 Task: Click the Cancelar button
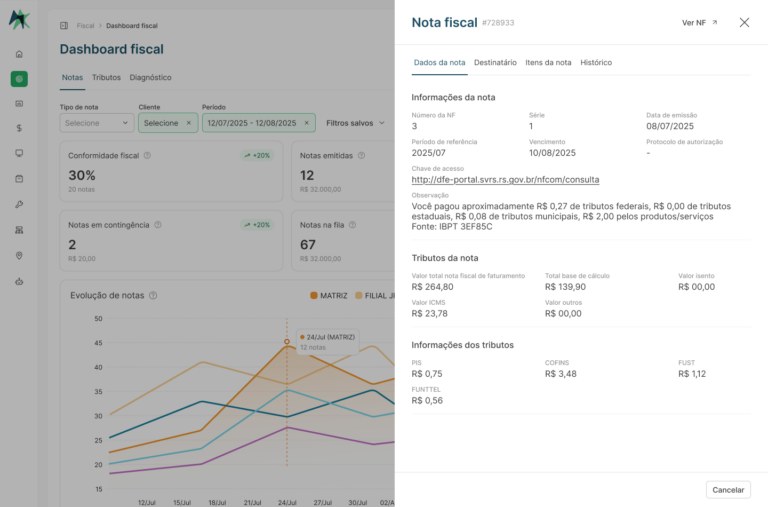[x=728, y=490]
